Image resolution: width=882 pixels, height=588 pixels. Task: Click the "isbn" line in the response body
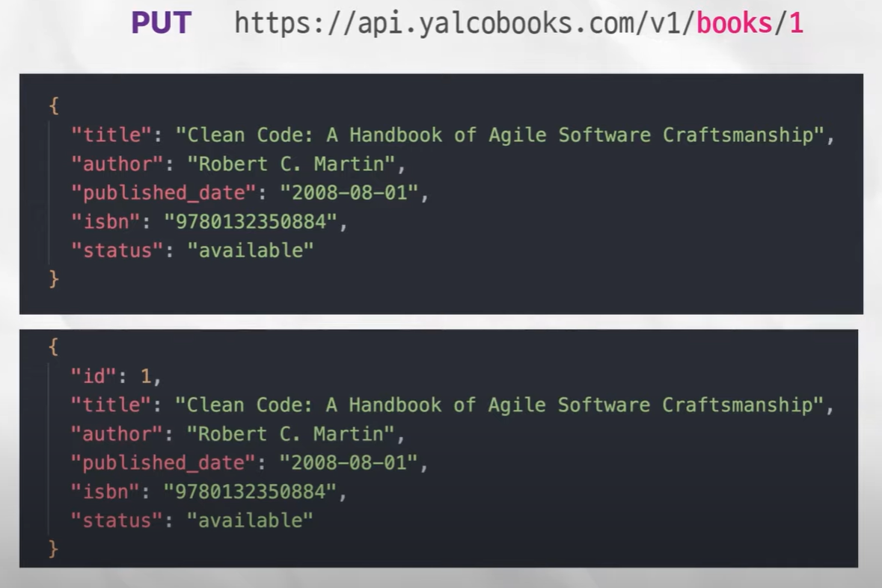pyautogui.click(x=209, y=491)
